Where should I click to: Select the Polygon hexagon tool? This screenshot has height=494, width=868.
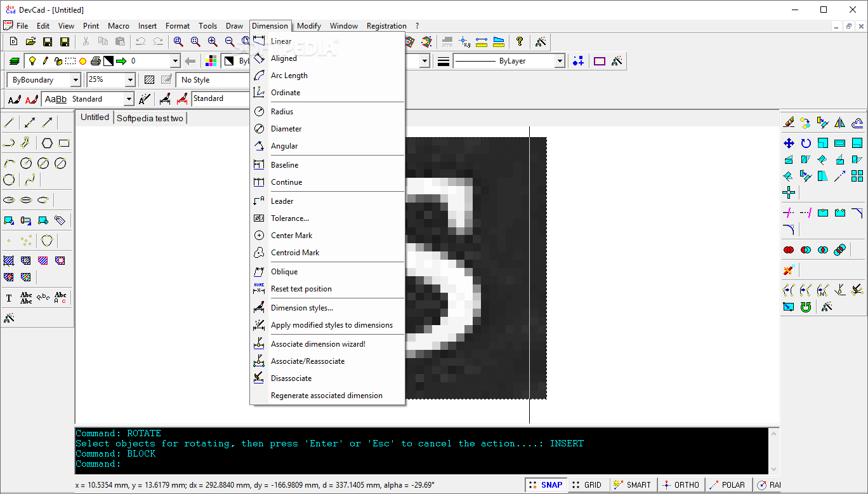[x=47, y=143]
